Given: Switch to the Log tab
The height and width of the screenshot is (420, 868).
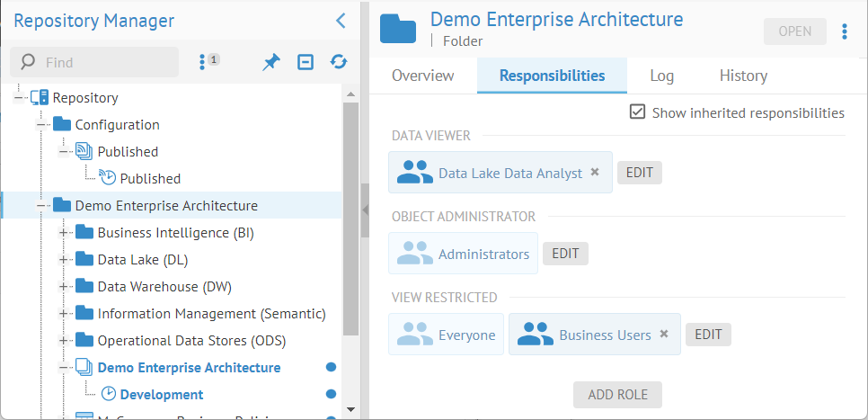Looking at the screenshot, I should pyautogui.click(x=661, y=76).
